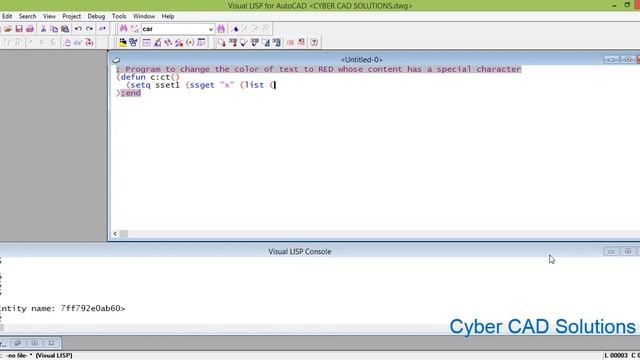640x360 pixels.
Task: Click the '<Untitled-0>' editor title bar
Action: point(362,60)
